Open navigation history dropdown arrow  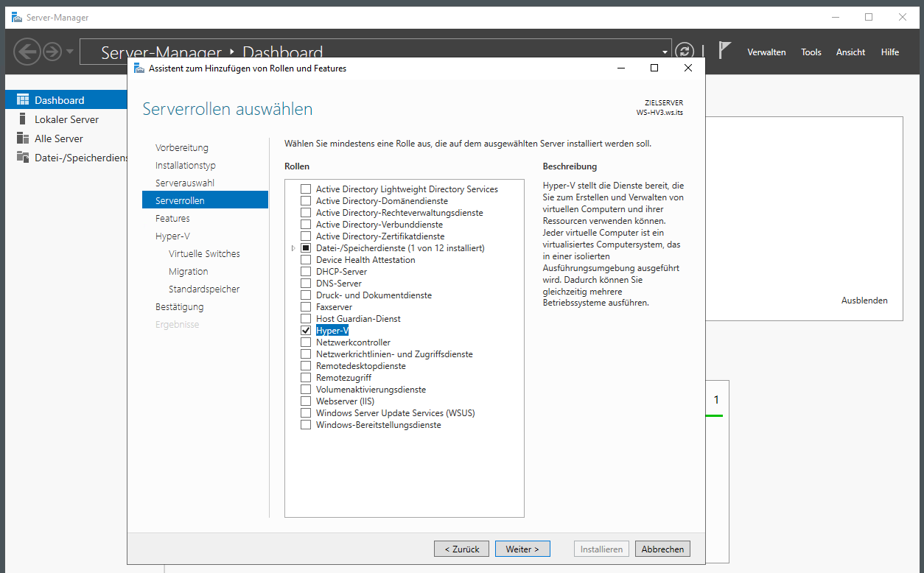[x=70, y=52]
